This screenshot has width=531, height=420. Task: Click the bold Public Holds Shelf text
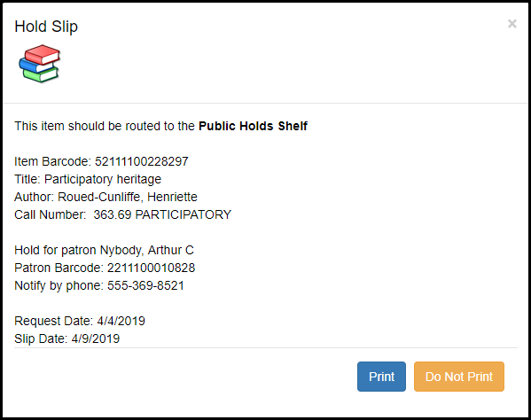(x=253, y=126)
